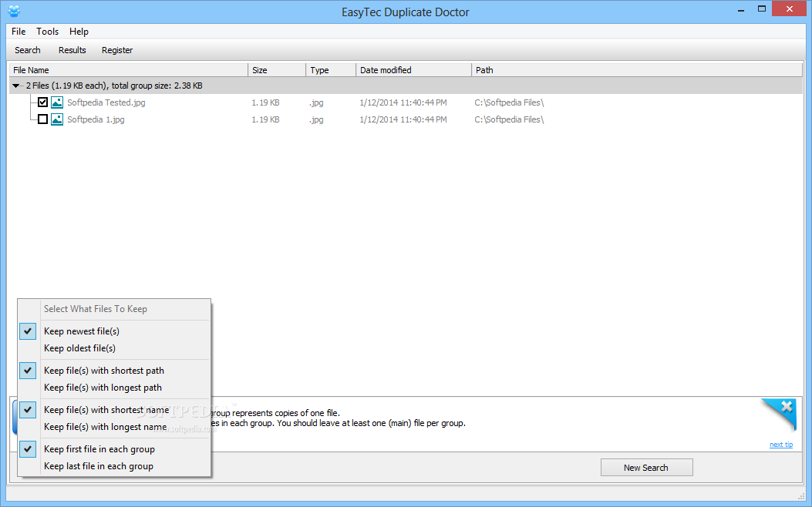The width and height of the screenshot is (812, 507).
Task: Switch to the Results tab
Action: click(x=72, y=50)
